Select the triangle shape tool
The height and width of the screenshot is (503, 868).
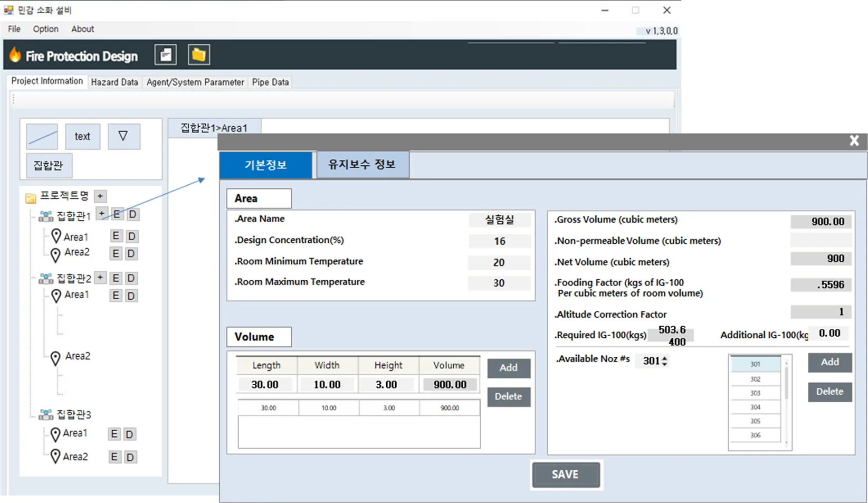[x=123, y=137]
